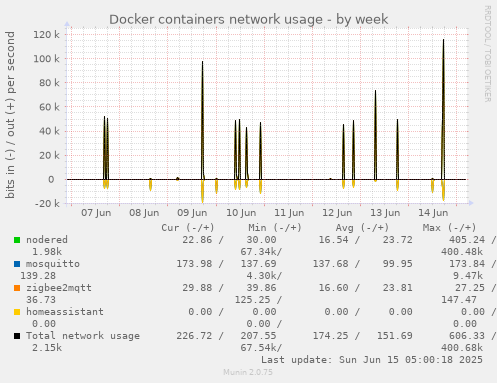Click the black Total network usage swatch
Viewport: 497px width, 383px height.
point(17,336)
